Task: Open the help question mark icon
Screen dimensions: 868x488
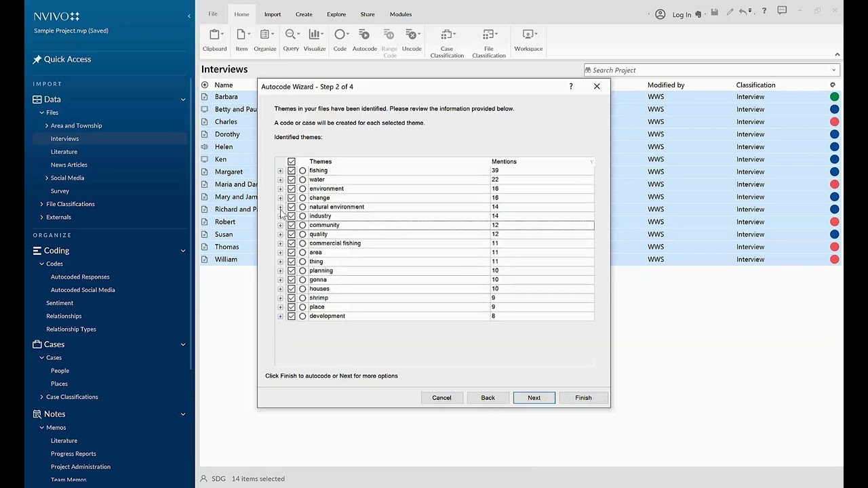Action: coord(764,12)
